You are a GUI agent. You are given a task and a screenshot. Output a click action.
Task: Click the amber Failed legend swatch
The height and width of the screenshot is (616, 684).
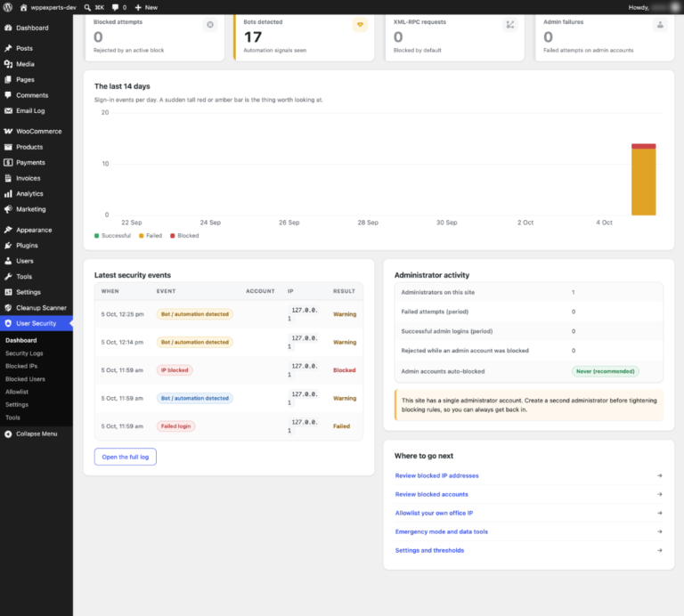tap(142, 236)
